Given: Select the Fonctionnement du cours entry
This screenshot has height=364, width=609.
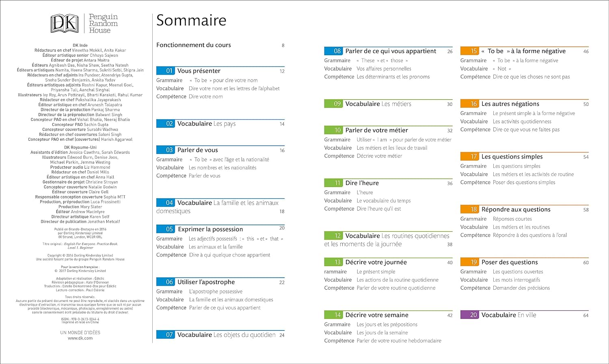Looking at the screenshot, I should pyautogui.click(x=194, y=45).
